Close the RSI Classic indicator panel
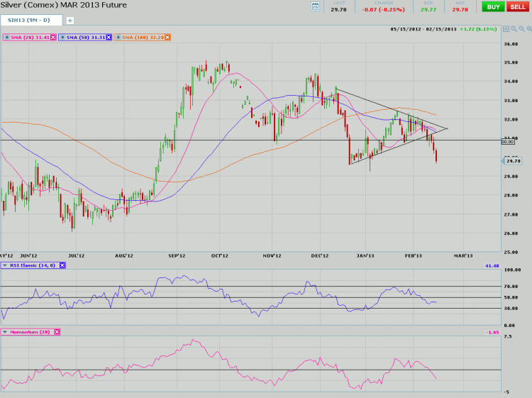Image resolution: width=532 pixels, height=398 pixels. click(x=62, y=265)
